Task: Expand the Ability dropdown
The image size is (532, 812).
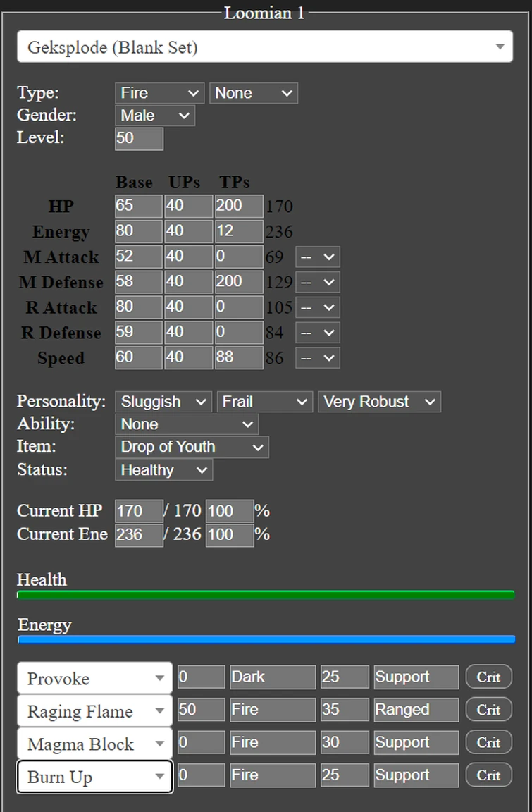Action: [187, 424]
